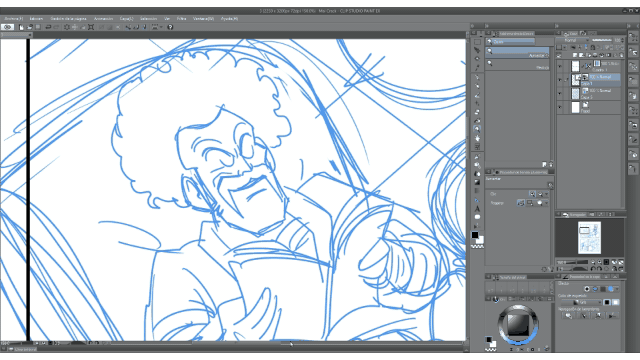The height and width of the screenshot is (360, 640).
Task: Open the Edición menu
Action: pyautogui.click(x=36, y=19)
